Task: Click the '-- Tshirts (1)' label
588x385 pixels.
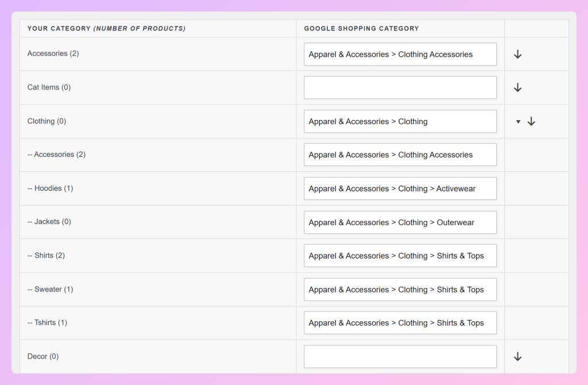Action: pyautogui.click(x=47, y=323)
